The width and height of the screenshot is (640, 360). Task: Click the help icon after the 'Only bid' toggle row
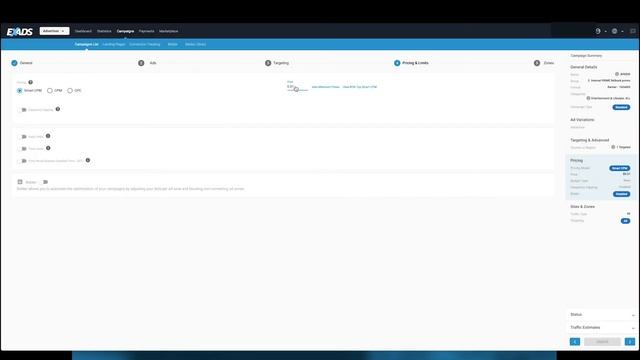coord(88,160)
